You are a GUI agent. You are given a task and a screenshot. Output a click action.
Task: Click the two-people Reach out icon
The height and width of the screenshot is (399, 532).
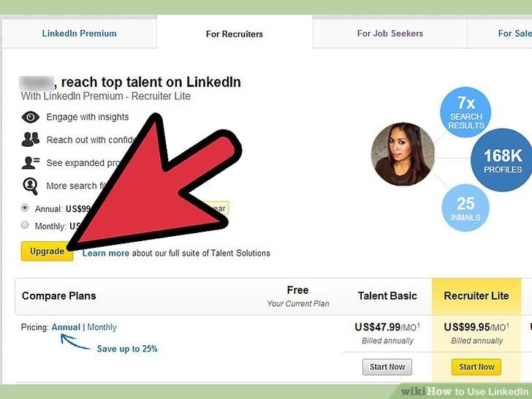[x=31, y=139]
